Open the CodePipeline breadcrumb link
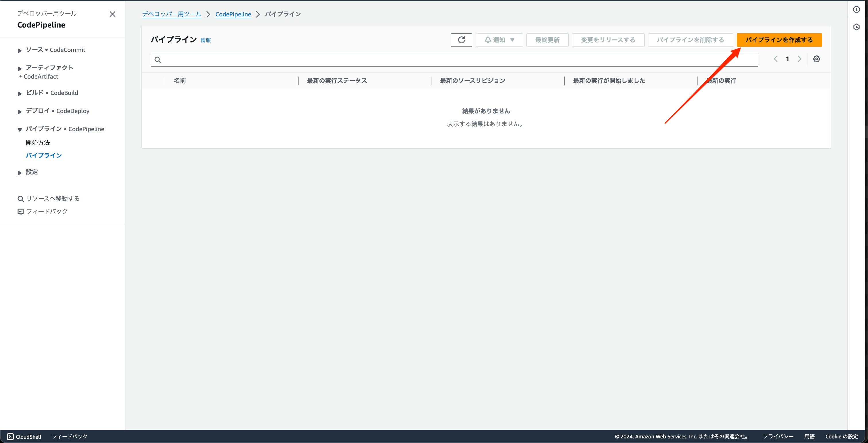This screenshot has height=443, width=868. (233, 14)
